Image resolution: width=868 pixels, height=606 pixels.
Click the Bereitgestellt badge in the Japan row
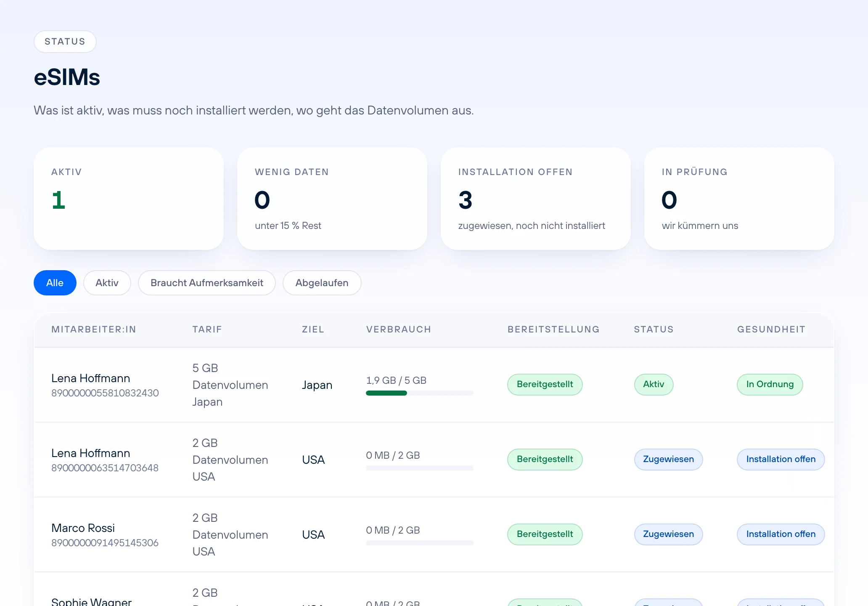(545, 385)
